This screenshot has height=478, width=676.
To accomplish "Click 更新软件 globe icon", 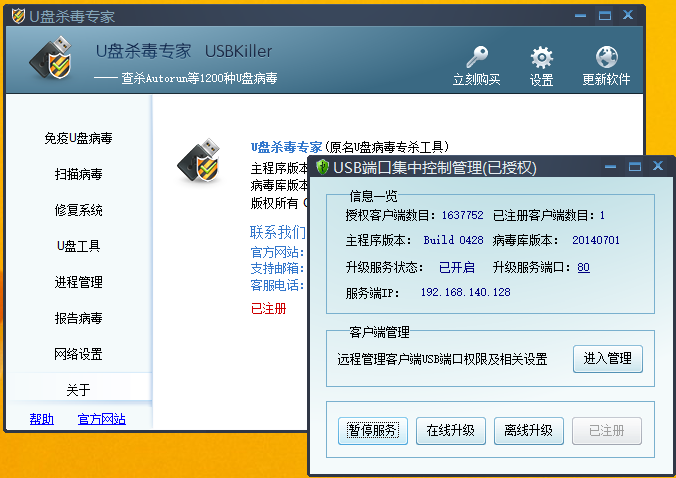I will 607,56.
